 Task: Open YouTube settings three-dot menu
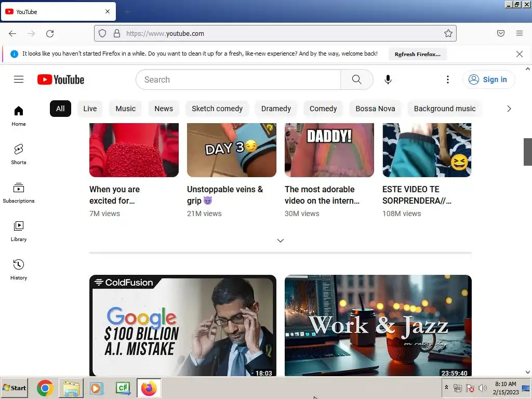point(447,79)
